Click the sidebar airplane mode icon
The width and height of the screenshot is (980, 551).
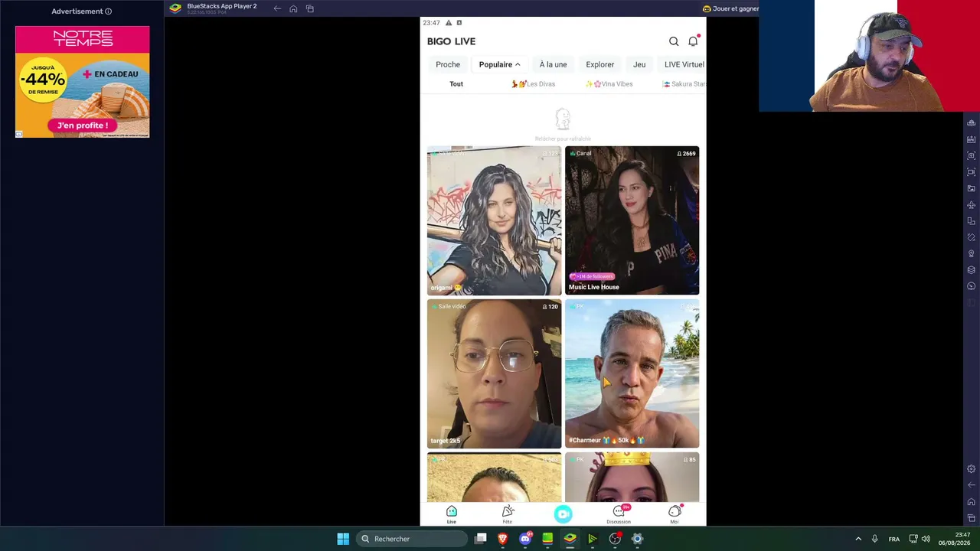(972, 205)
